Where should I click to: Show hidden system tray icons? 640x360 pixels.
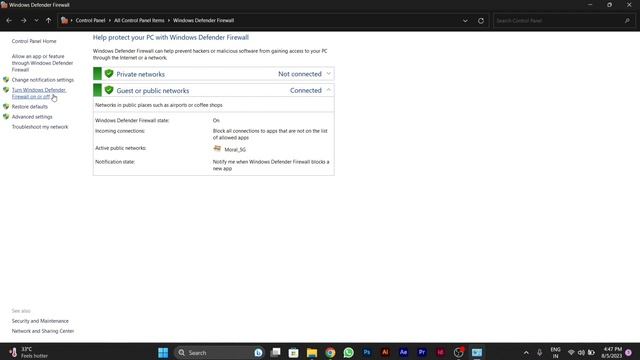[x=526, y=353]
